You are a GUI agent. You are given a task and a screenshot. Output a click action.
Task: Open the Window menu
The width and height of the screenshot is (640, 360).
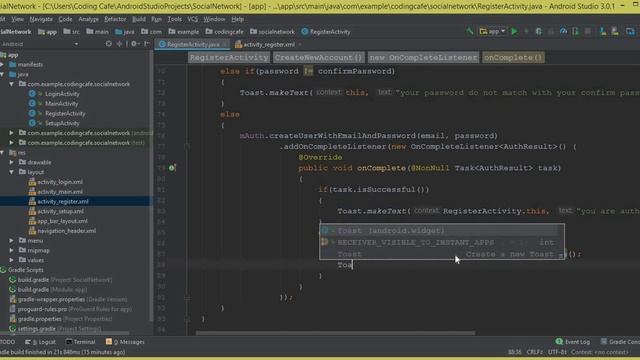(x=214, y=19)
